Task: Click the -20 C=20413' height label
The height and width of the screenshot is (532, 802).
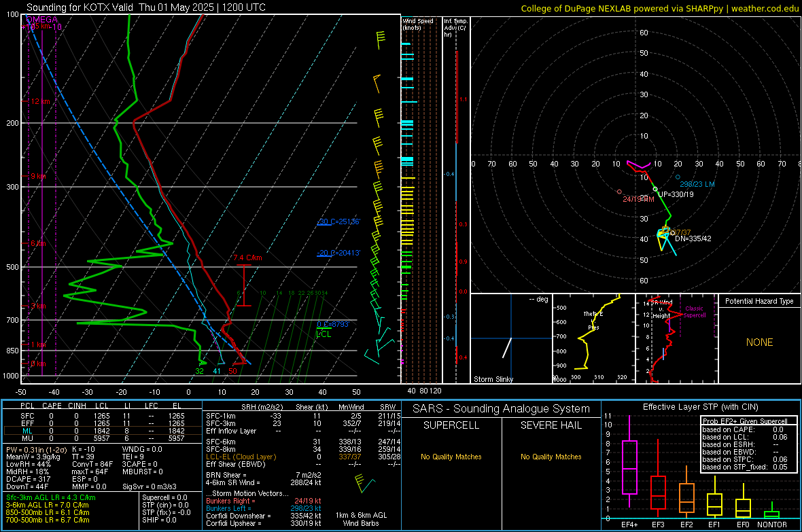Action: click(x=338, y=253)
